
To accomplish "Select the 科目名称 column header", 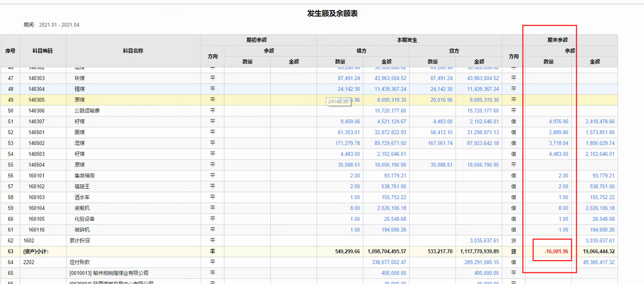I will tap(133, 51).
